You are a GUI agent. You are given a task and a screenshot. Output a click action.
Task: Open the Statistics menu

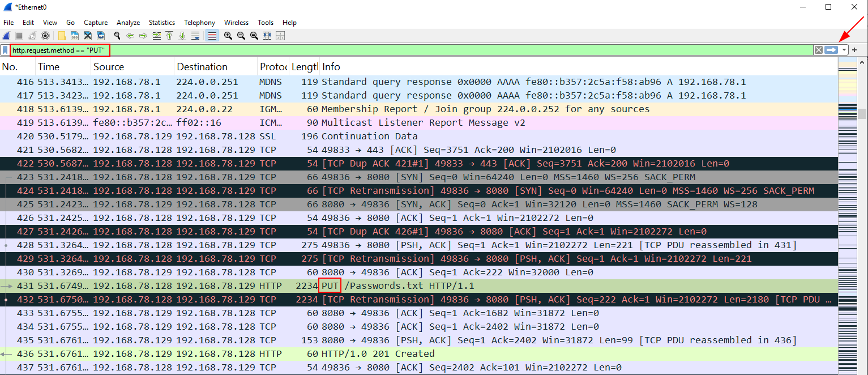(x=161, y=23)
